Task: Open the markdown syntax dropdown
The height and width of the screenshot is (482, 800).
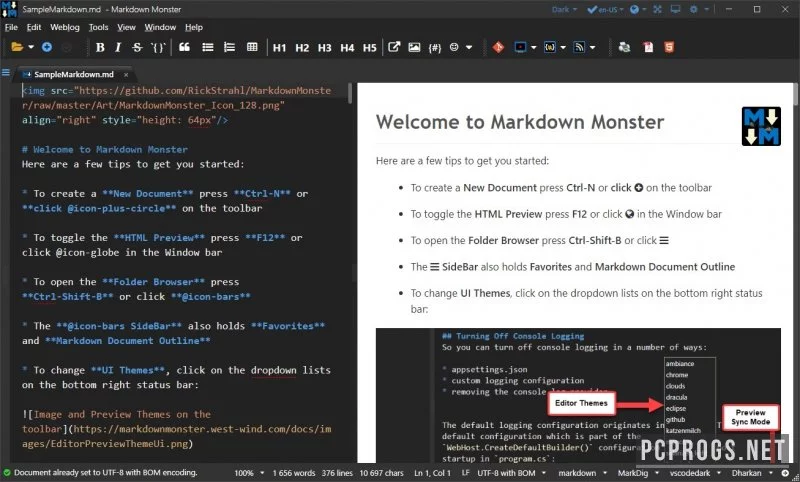Action: pyautogui.click(x=583, y=473)
